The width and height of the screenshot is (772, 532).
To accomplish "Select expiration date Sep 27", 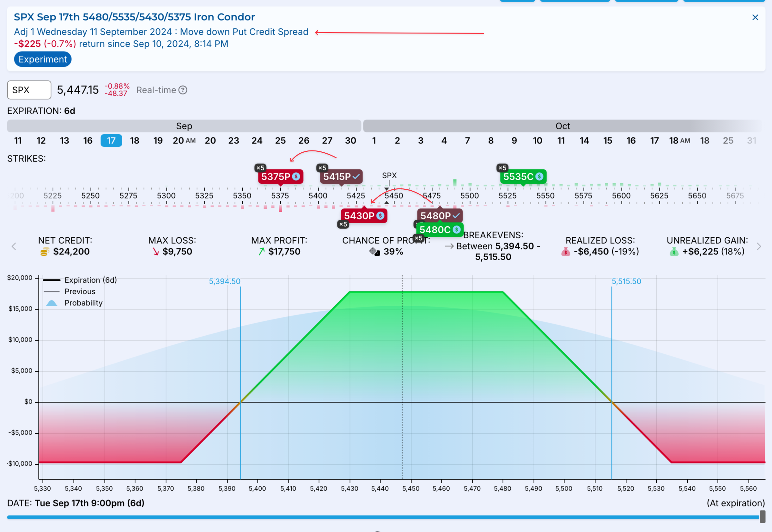I will pyautogui.click(x=327, y=141).
